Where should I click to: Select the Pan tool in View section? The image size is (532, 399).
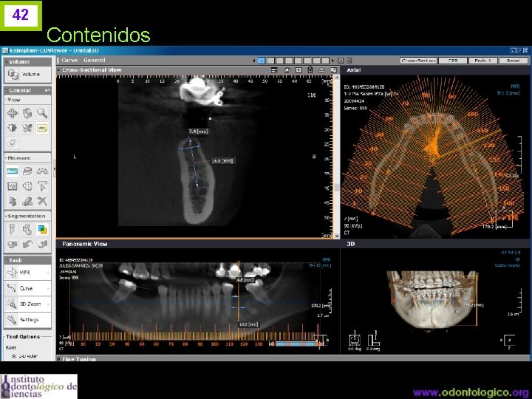(x=13, y=112)
